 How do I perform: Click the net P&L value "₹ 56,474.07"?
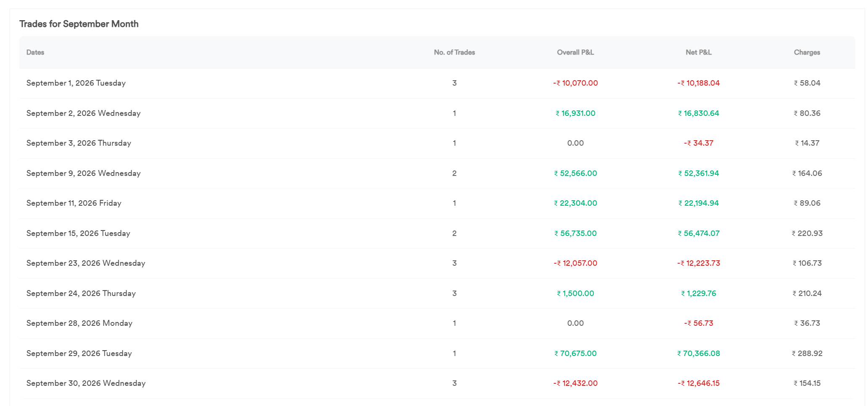[698, 233]
